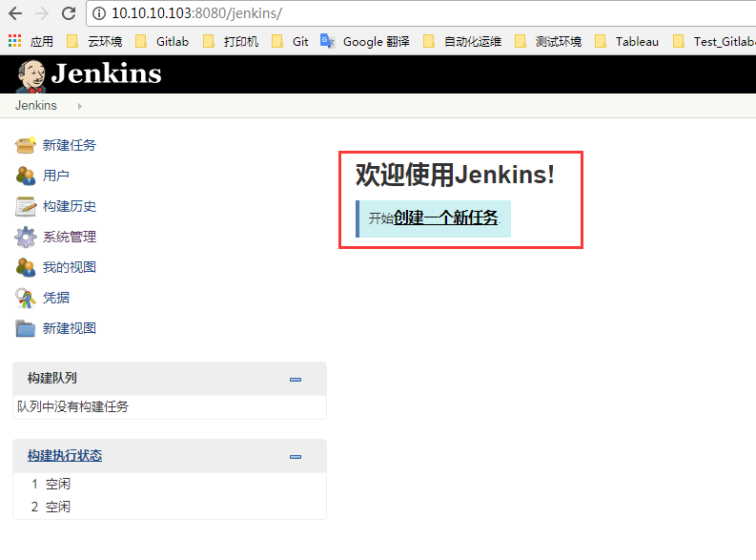This screenshot has height=560, width=756.
Task: Open the 凭据 link
Action: 55,298
